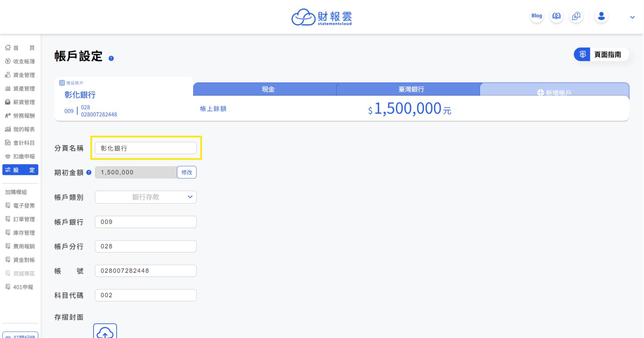The image size is (644, 338).
Task: Click the help icon next to 帳戶設定
Action: (111, 58)
